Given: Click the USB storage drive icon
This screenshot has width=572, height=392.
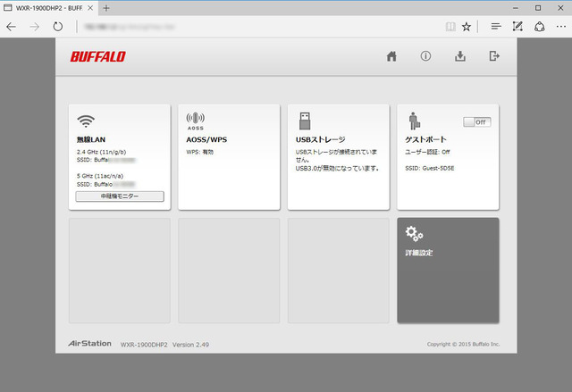Looking at the screenshot, I should [x=305, y=121].
